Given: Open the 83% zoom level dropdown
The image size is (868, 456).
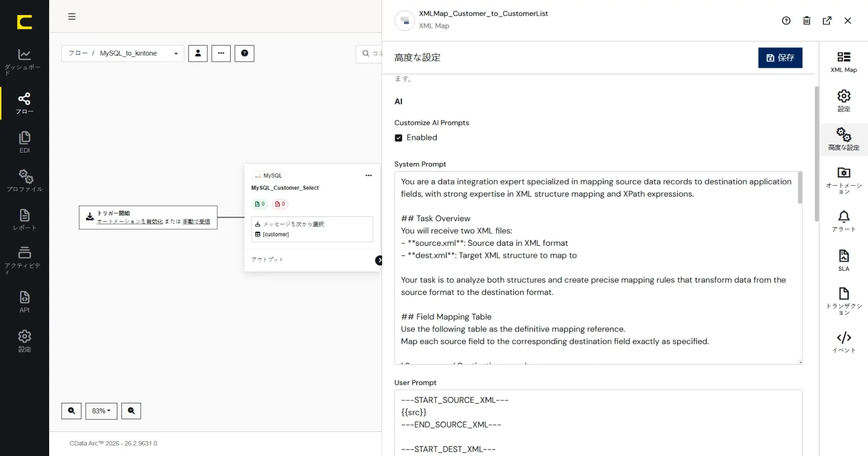Looking at the screenshot, I should click(x=101, y=411).
